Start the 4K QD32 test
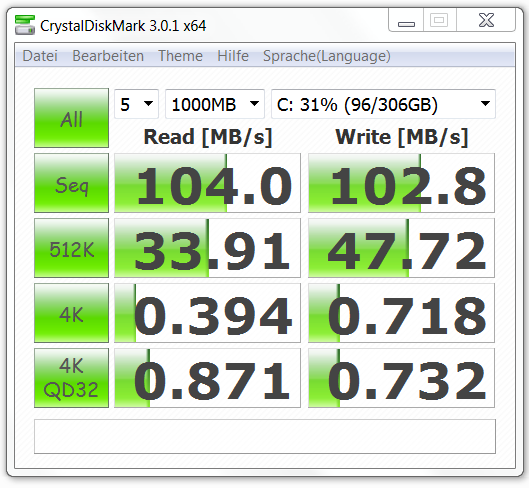This screenshot has height=488, width=529. pyautogui.click(x=72, y=378)
